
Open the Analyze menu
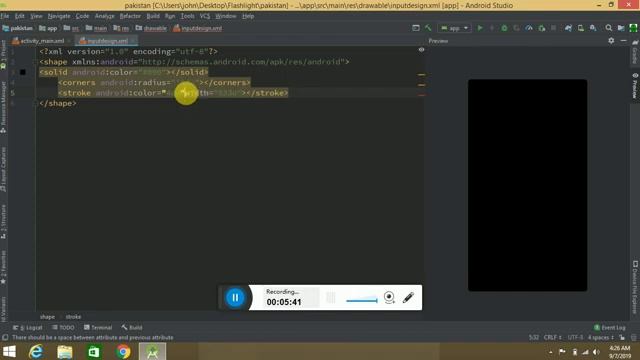pyautogui.click(x=104, y=16)
